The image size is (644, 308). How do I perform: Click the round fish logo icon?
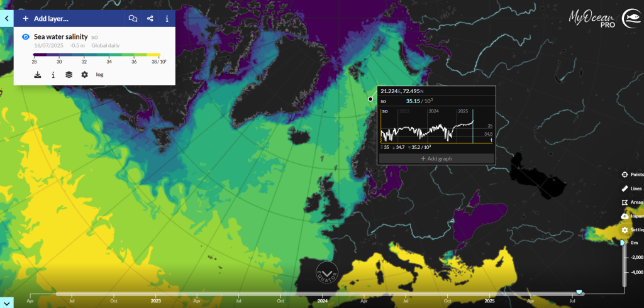[631, 19]
